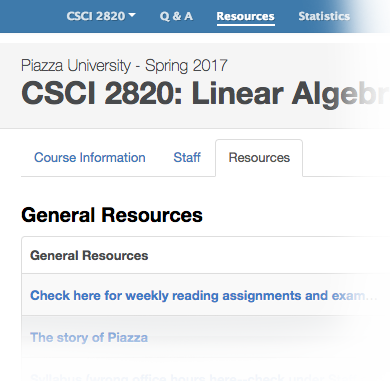The image size is (390, 381).
Task: Click empty tab strip area right of Resources tab
Action: 346,158
